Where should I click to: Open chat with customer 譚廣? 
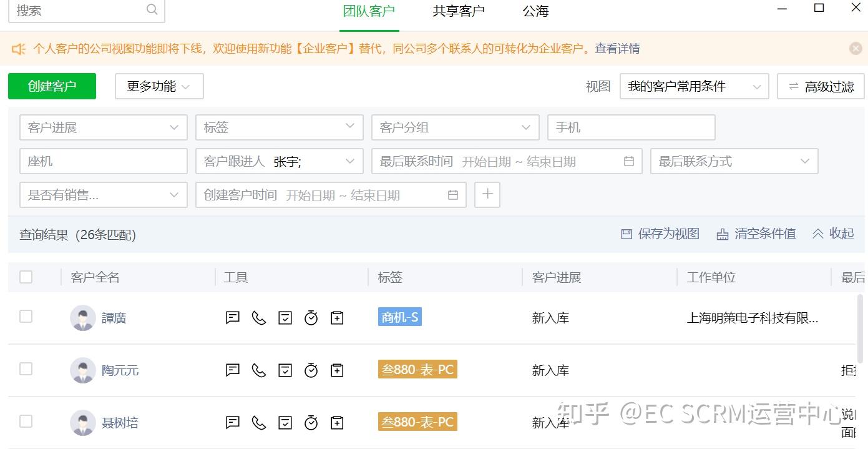(232, 318)
